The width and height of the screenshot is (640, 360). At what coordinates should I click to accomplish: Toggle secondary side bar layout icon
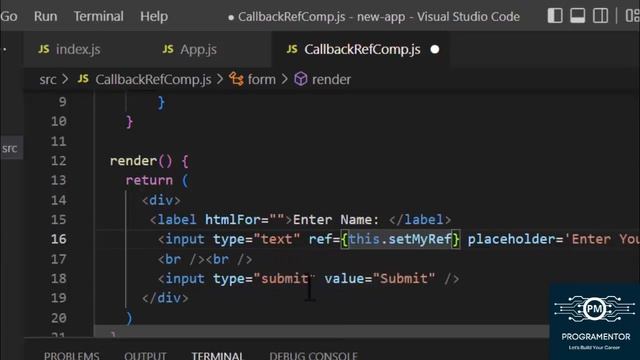pyautogui.click(x=600, y=16)
